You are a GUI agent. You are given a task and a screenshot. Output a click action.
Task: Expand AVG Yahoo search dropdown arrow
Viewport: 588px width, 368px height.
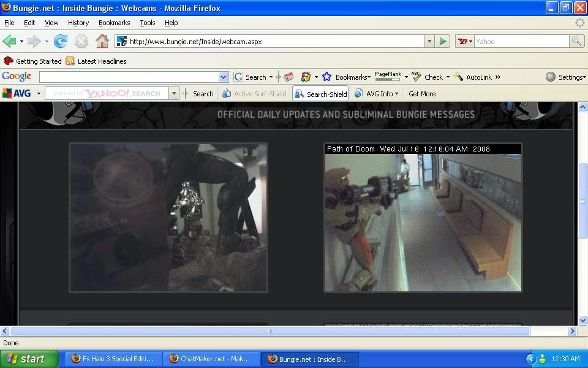coord(174,93)
